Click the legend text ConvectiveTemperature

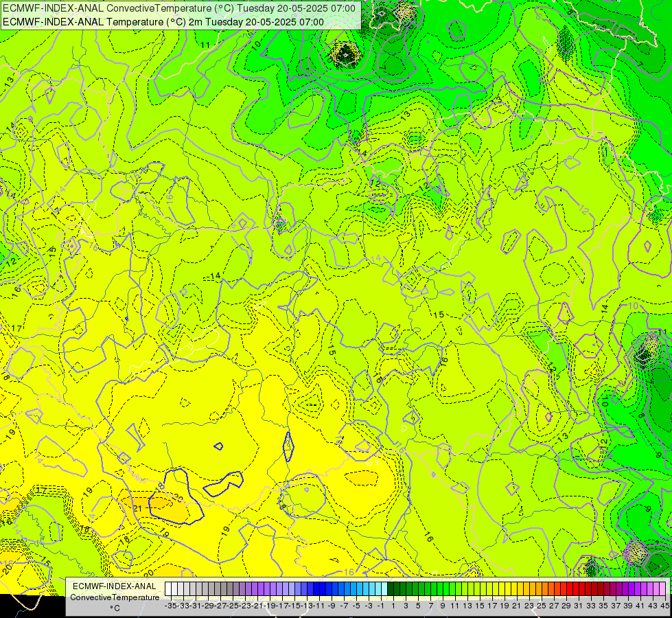click(115, 597)
